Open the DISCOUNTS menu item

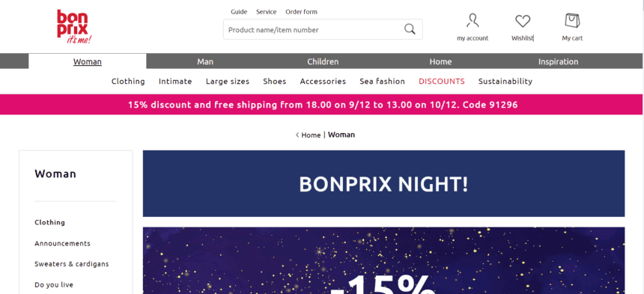(x=442, y=82)
